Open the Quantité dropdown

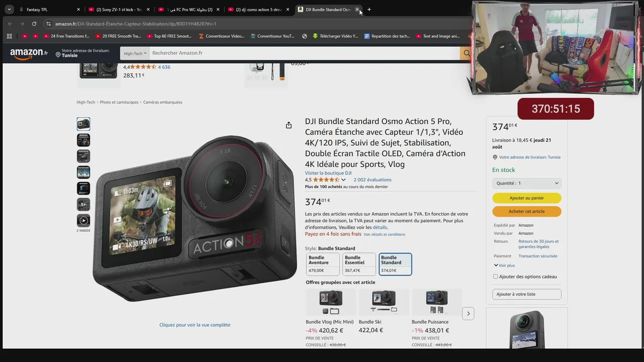tap(527, 184)
